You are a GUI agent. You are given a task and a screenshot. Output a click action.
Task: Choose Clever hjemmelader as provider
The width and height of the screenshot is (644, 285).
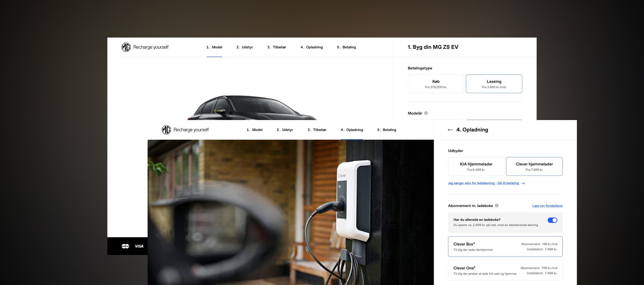(534, 166)
